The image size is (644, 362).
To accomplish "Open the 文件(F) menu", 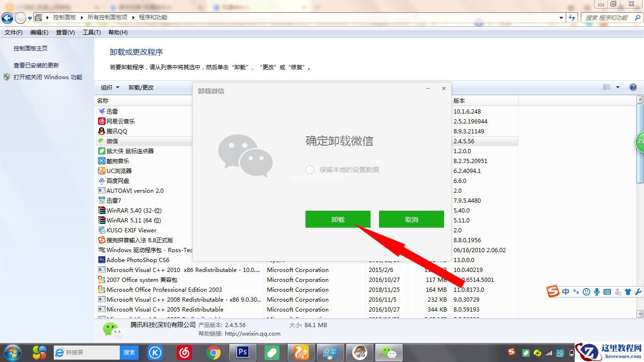I will click(13, 32).
